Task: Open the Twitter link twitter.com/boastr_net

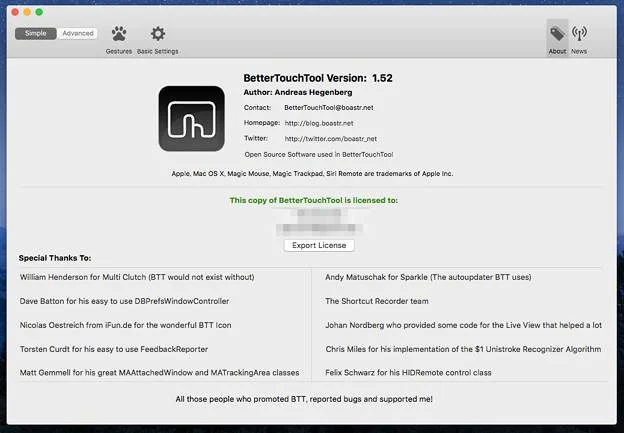Action: (x=331, y=138)
